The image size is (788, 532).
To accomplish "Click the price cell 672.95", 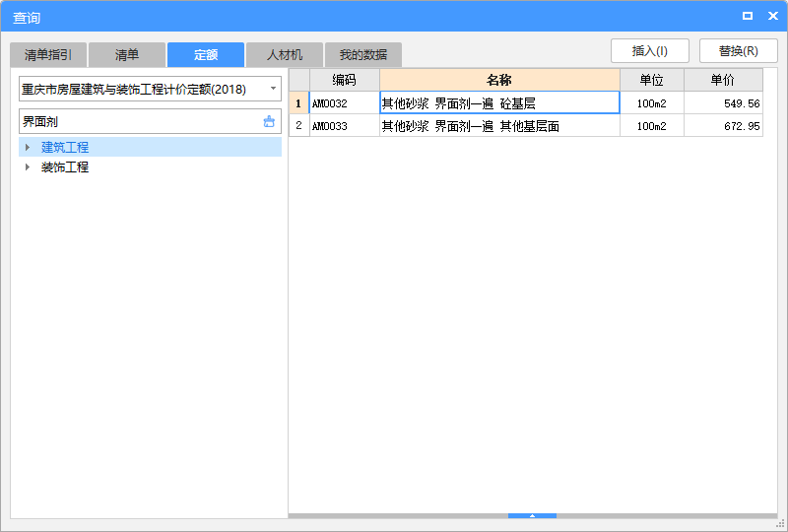I will [723, 125].
